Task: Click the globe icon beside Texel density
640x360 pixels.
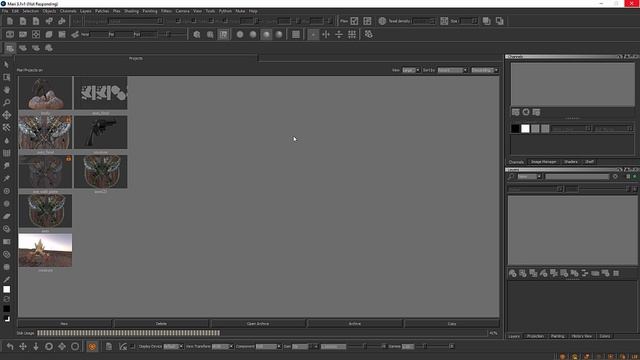Action: (382, 21)
